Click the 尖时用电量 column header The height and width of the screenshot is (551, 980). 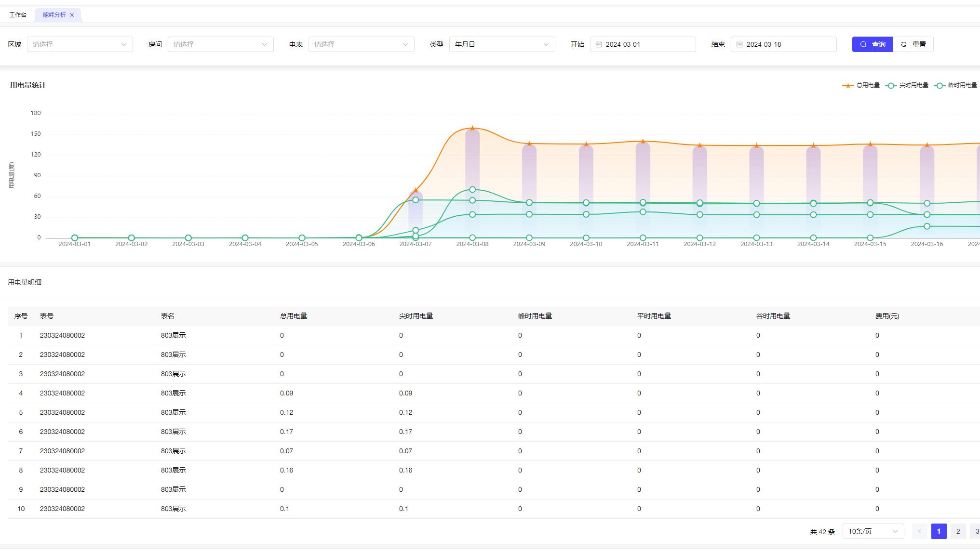[x=416, y=316]
